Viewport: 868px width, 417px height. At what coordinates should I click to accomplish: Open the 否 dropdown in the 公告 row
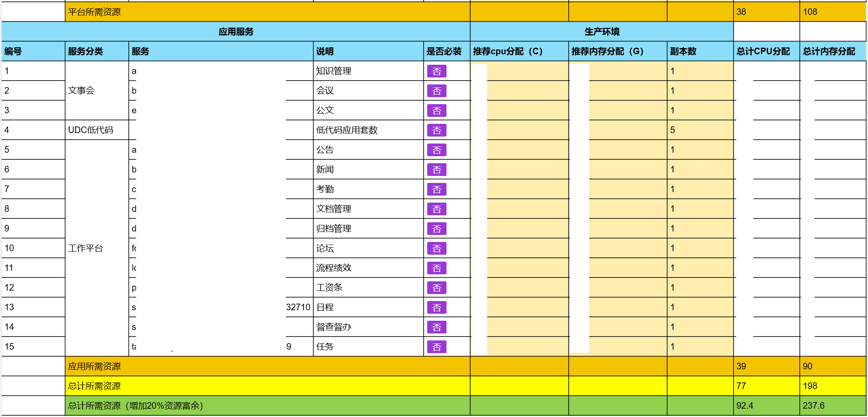pyautogui.click(x=436, y=150)
